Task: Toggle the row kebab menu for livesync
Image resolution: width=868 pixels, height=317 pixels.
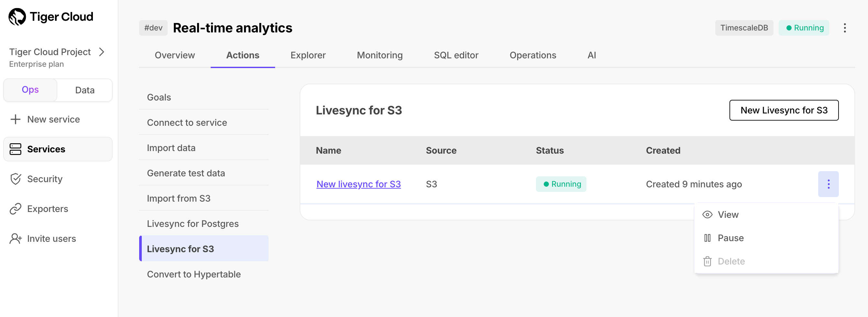Action: tap(828, 184)
